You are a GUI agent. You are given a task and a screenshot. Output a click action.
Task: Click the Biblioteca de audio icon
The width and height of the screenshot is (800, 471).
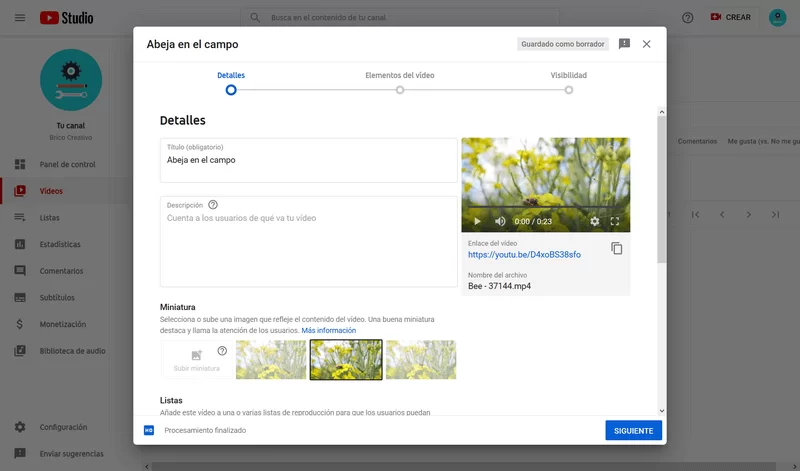(x=20, y=351)
